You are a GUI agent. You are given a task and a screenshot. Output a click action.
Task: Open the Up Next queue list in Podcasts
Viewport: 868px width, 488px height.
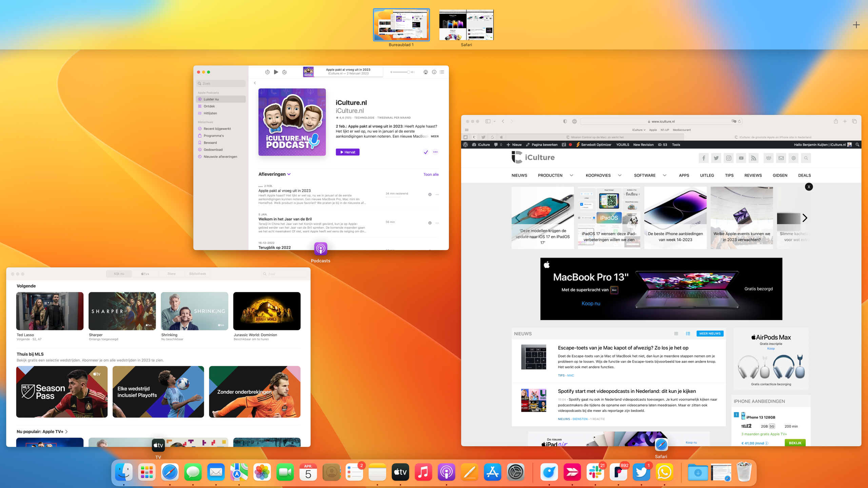(442, 72)
